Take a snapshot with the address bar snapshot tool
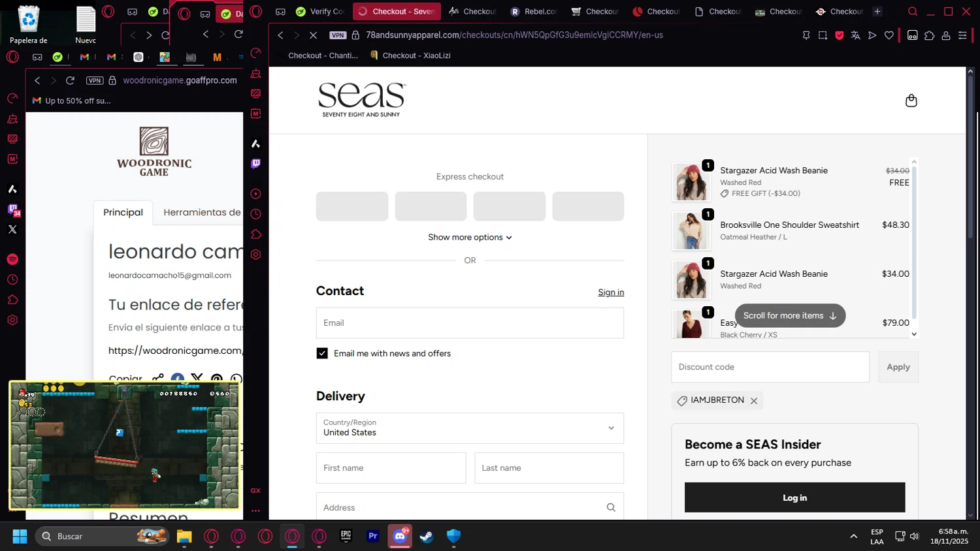This screenshot has height=551, width=980. coord(823,35)
